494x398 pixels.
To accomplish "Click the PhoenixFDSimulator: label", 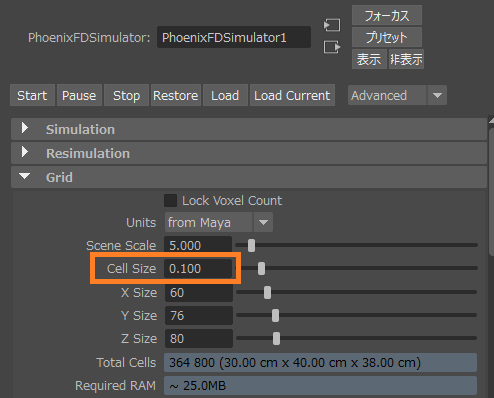I will pyautogui.click(x=89, y=37).
